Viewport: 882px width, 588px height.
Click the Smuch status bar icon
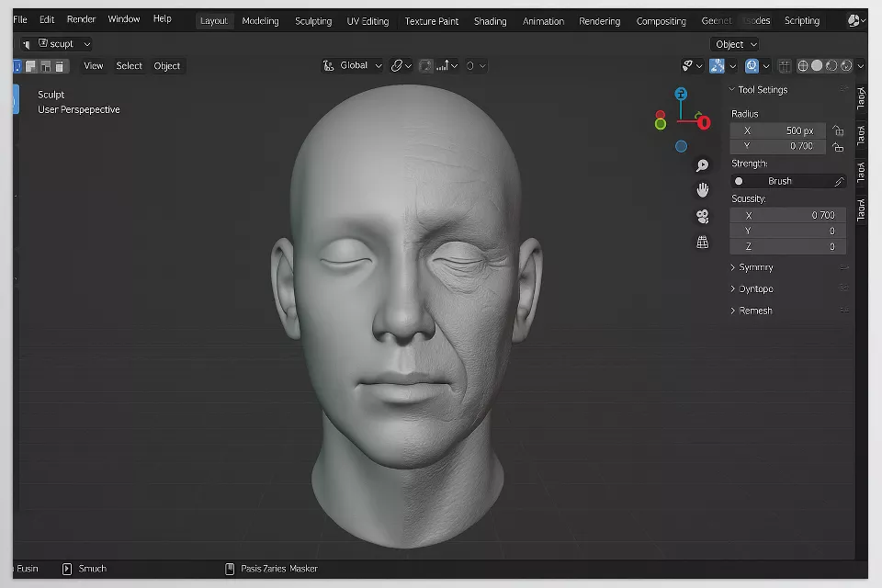click(x=67, y=569)
